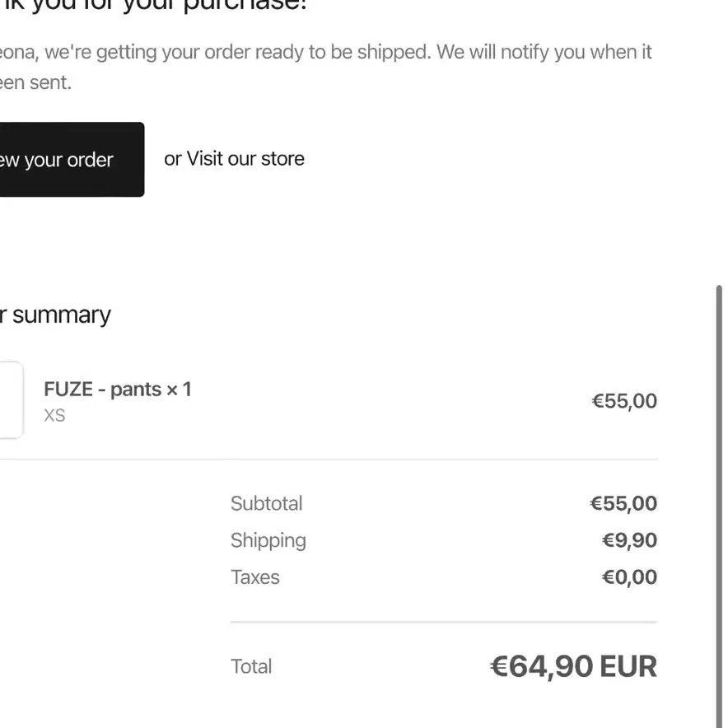Select the Total label
The width and height of the screenshot is (728, 728).
point(251,666)
